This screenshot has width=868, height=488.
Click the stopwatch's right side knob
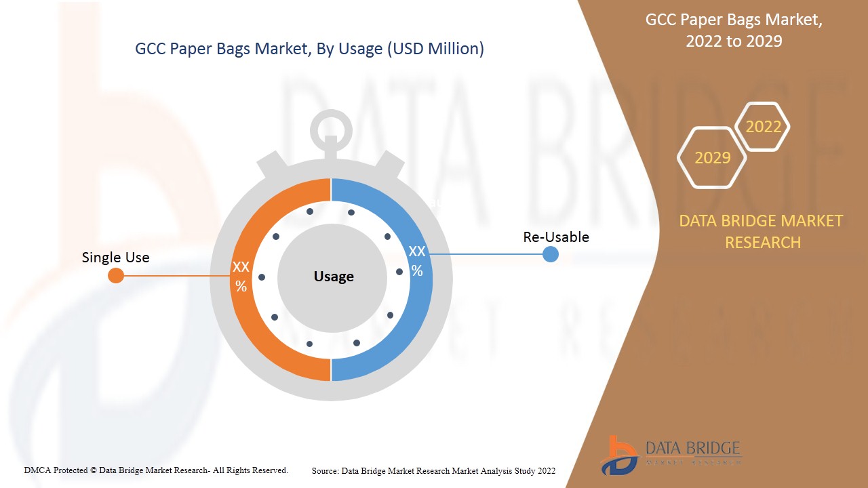(391, 165)
